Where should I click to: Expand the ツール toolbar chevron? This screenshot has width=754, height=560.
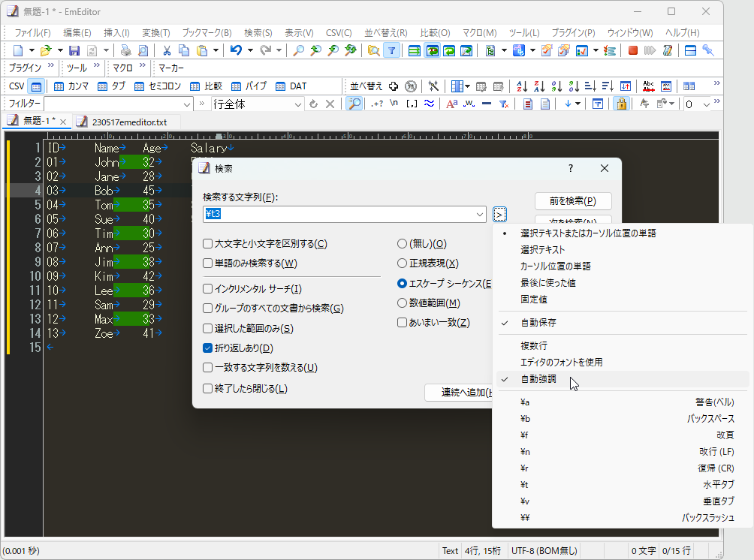[x=97, y=65]
